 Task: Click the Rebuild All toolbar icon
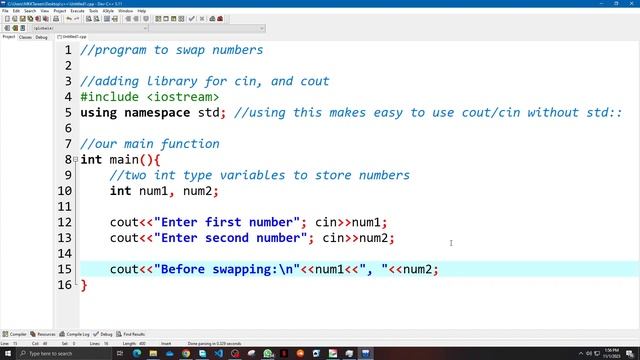coord(181,19)
